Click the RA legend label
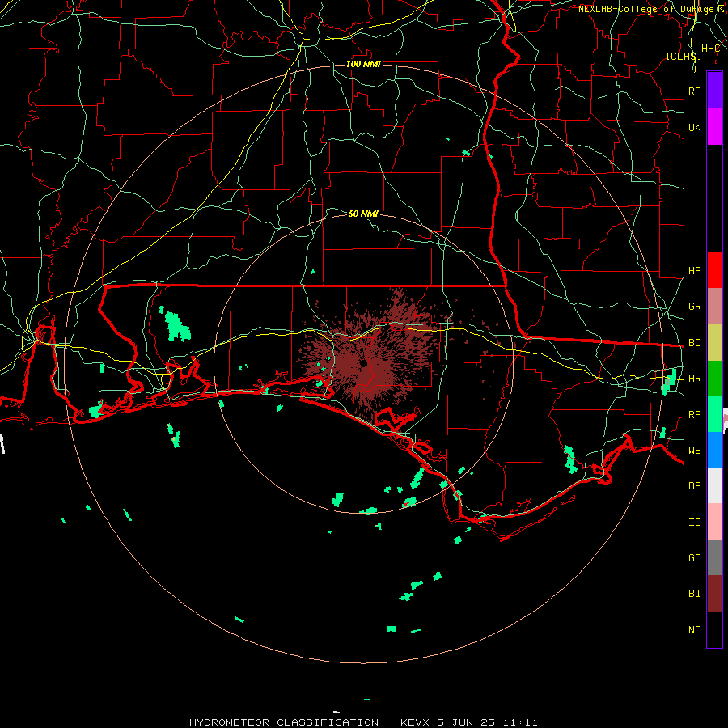Viewport: 728px width, 728px height. tap(694, 415)
